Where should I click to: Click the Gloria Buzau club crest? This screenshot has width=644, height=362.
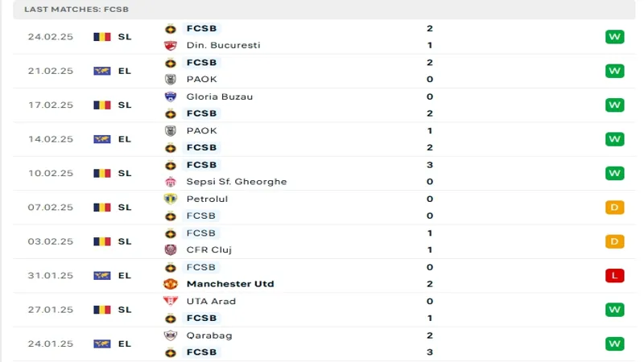pos(171,97)
